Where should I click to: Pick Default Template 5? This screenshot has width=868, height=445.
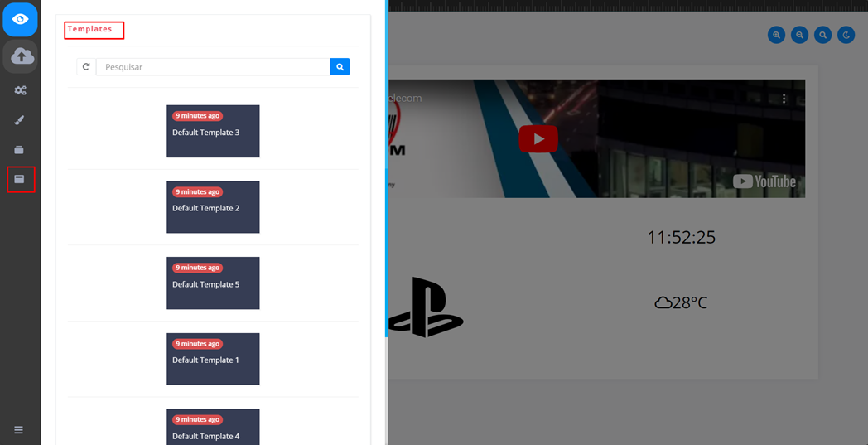click(213, 283)
